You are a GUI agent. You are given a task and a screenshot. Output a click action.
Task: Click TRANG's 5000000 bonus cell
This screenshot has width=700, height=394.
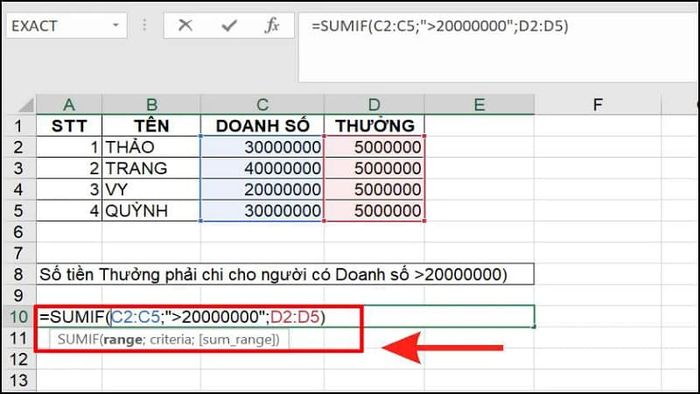tap(374, 168)
